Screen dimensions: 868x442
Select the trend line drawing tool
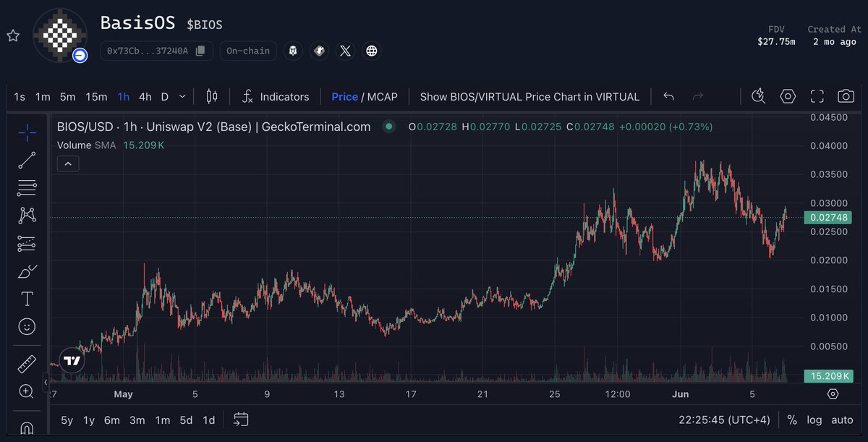(27, 161)
